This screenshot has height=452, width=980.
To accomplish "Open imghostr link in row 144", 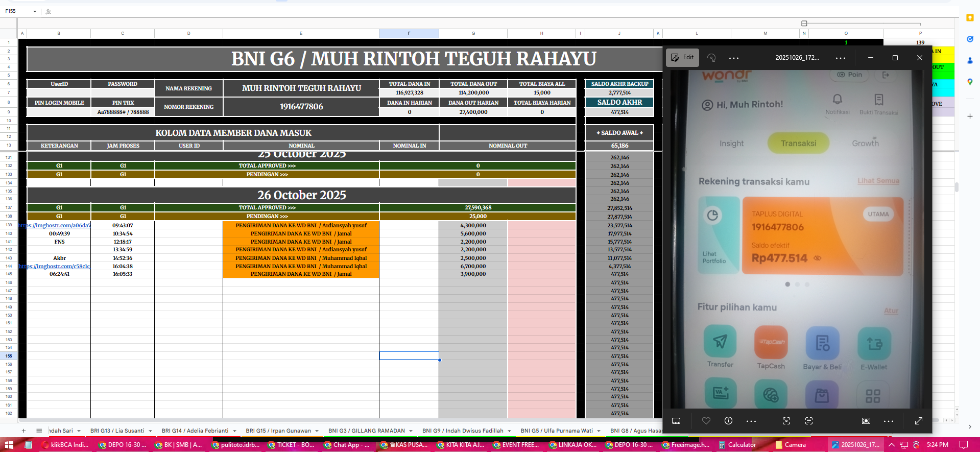I will pyautogui.click(x=55, y=266).
